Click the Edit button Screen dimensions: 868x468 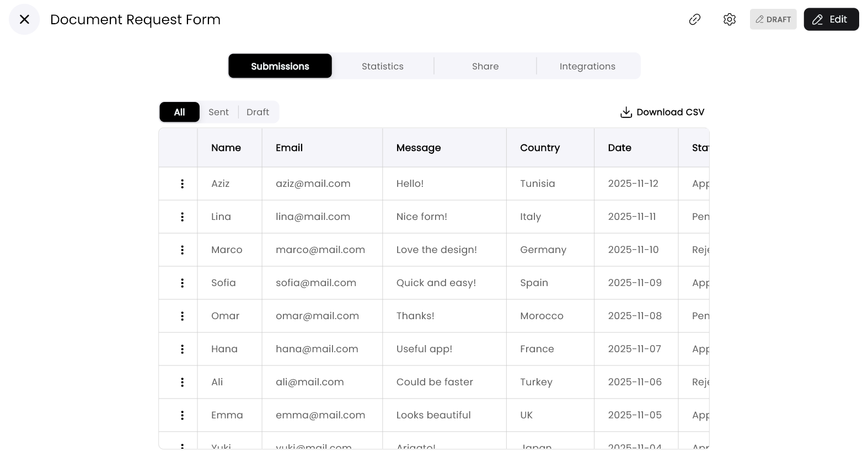(x=831, y=19)
